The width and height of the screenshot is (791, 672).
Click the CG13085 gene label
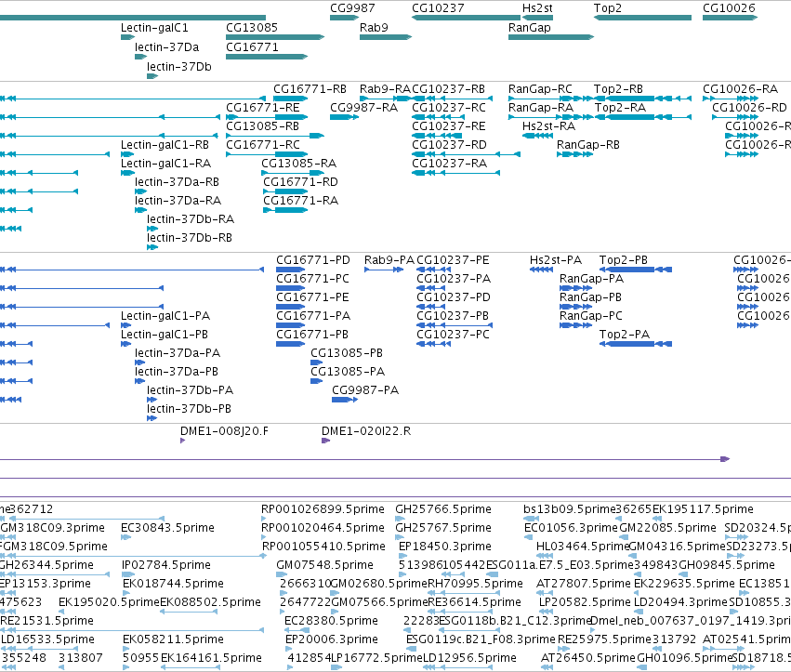[x=252, y=28]
